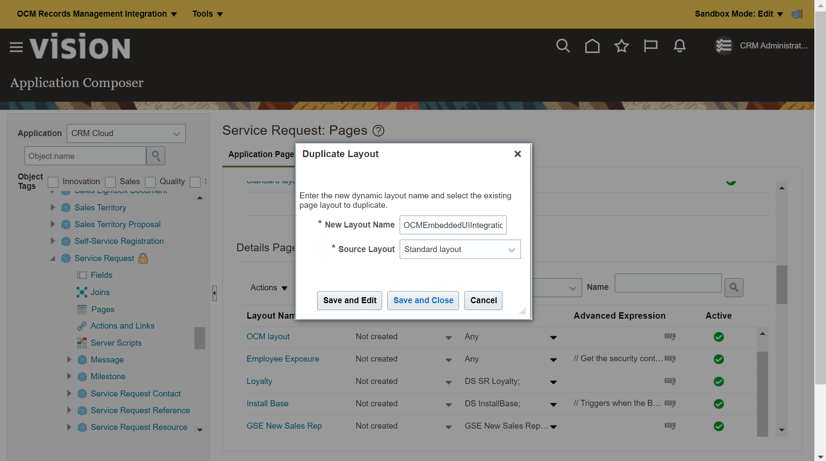
Task: Toggle the checkbox after Quality
Action: (x=195, y=182)
